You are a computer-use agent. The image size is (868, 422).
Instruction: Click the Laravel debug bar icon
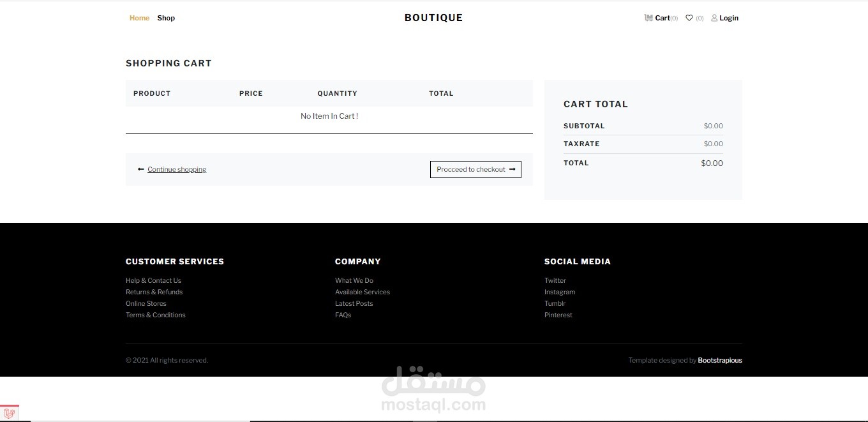pyautogui.click(x=10, y=413)
